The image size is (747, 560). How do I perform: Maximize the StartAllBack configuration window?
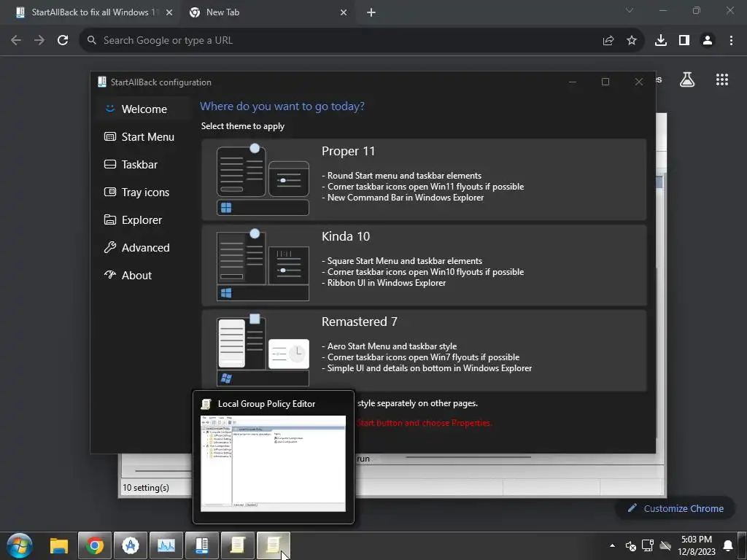click(605, 82)
